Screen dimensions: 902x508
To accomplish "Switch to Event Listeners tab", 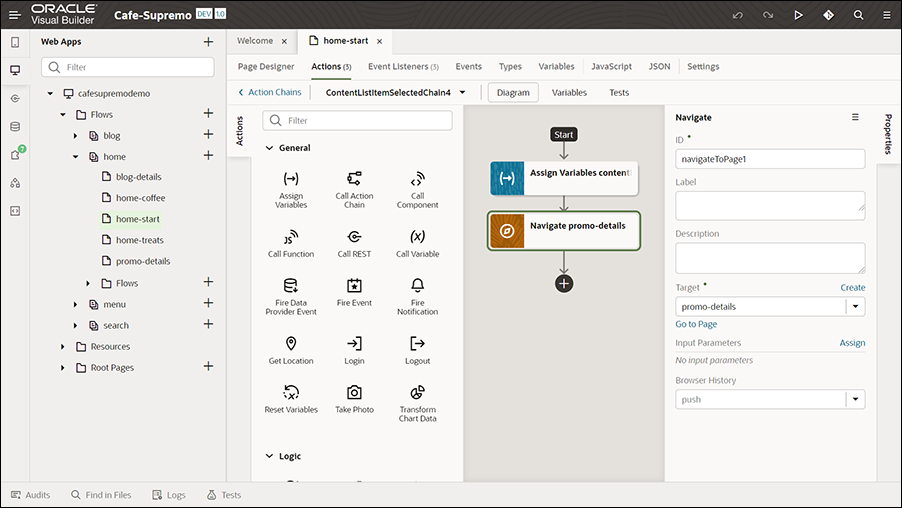I will 403,67.
